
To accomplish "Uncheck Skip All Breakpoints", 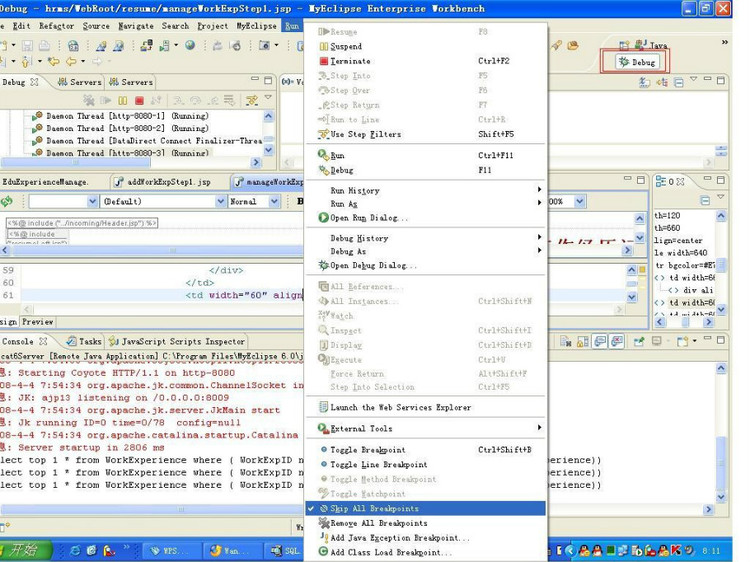I will (426, 508).
